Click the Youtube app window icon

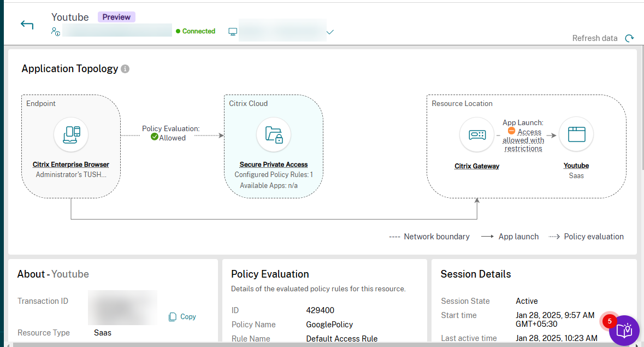[x=576, y=134]
